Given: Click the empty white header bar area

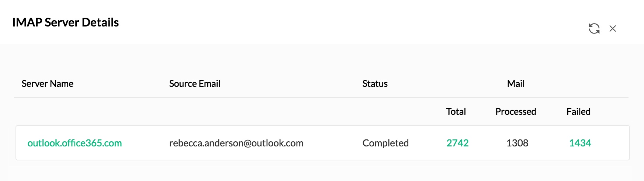Looking at the screenshot, I should [x=332, y=22].
